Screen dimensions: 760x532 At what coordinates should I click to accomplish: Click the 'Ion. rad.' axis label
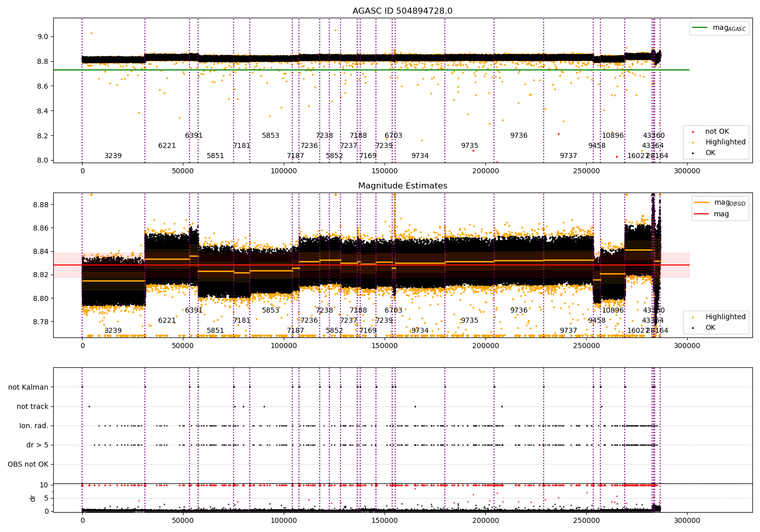(34, 426)
